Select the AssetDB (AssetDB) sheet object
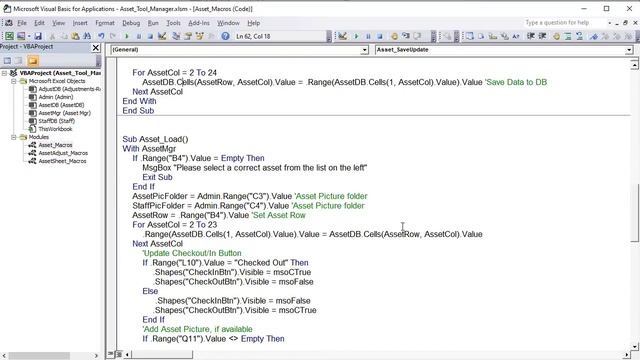 pyautogui.click(x=61, y=105)
